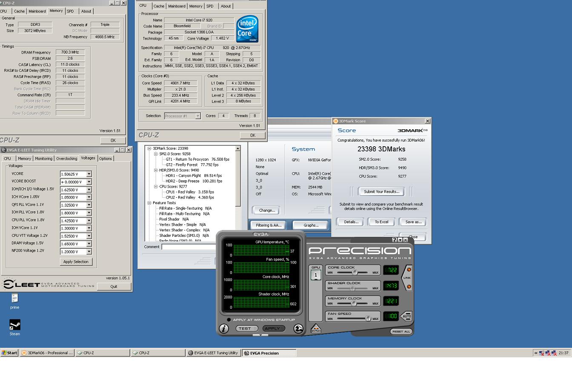Open EVGA Precision info icon
572x392 pixels.
(224, 328)
